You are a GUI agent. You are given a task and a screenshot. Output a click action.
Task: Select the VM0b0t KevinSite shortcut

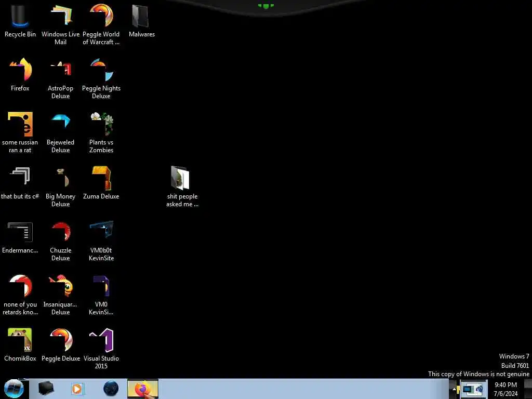pos(101,241)
